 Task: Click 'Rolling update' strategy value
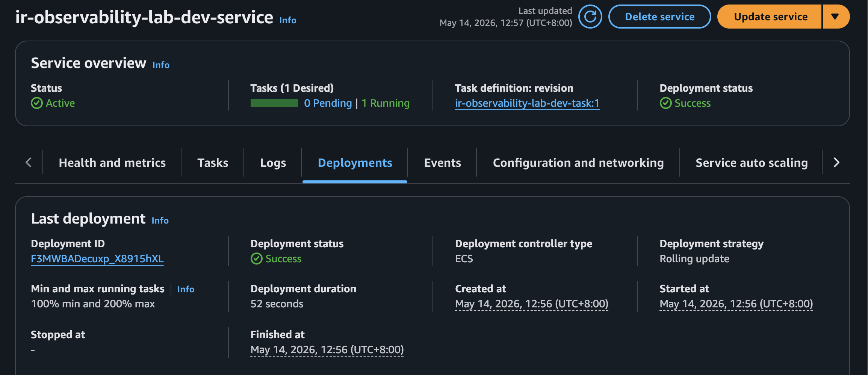click(694, 259)
